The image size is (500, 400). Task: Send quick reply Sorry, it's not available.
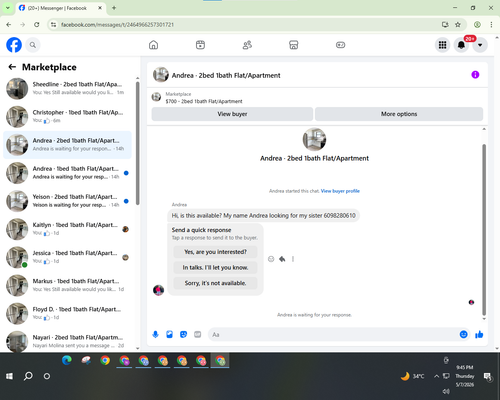(x=215, y=283)
